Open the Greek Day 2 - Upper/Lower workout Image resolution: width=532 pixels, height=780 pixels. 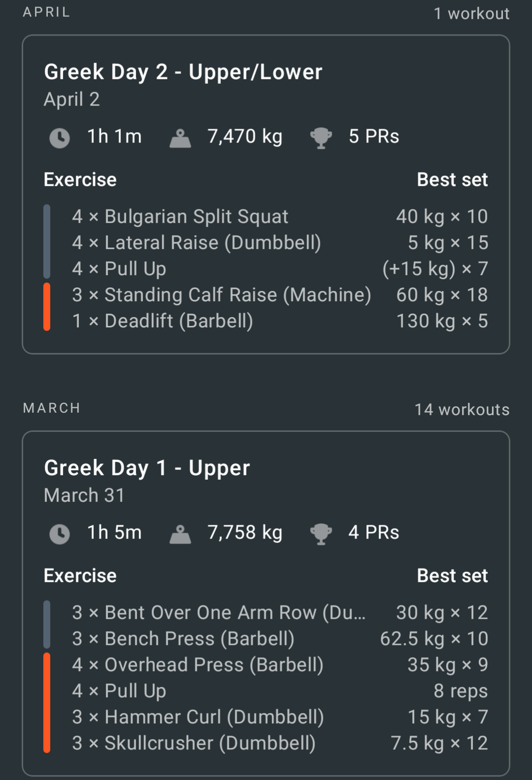point(266,194)
